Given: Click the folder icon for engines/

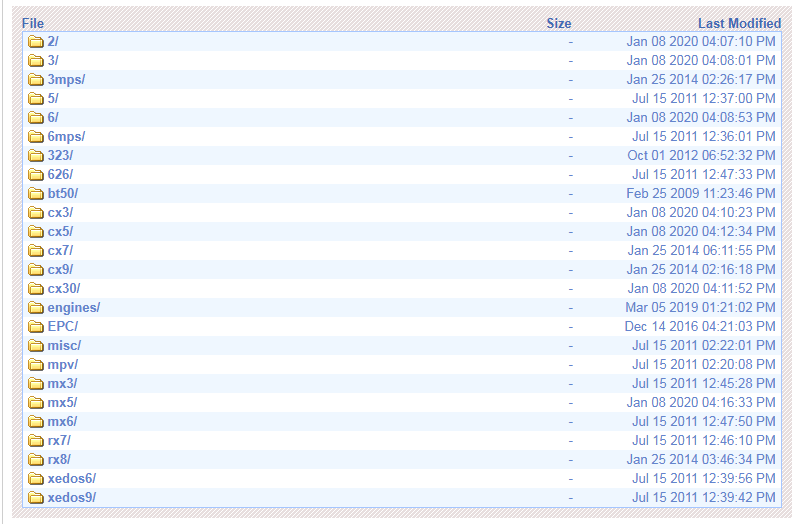Looking at the screenshot, I should (x=36, y=308).
